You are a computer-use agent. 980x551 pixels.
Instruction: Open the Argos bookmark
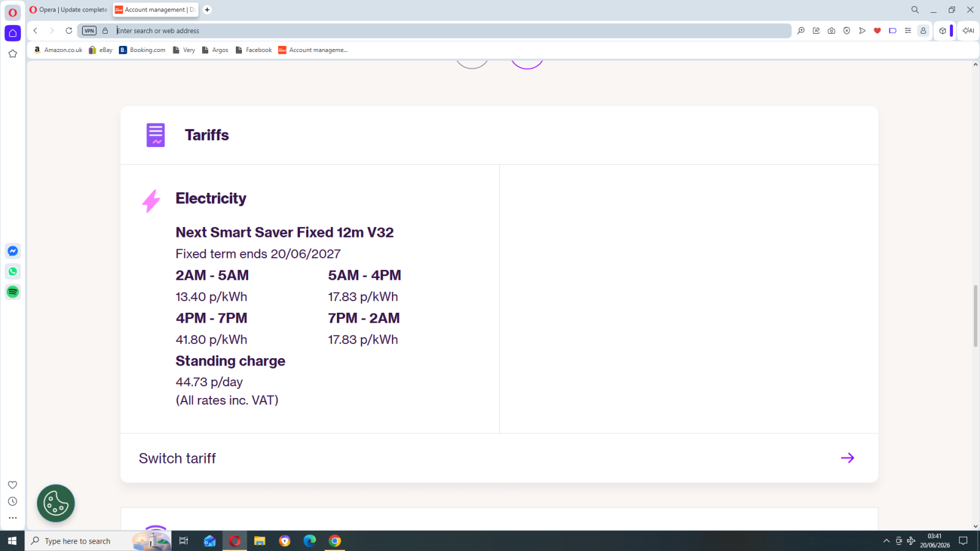(x=215, y=50)
